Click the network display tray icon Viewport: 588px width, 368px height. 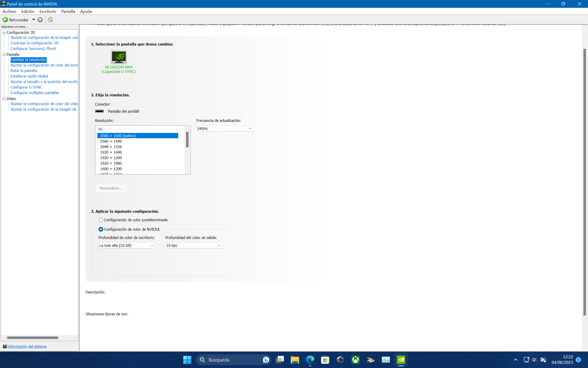click(x=526, y=360)
